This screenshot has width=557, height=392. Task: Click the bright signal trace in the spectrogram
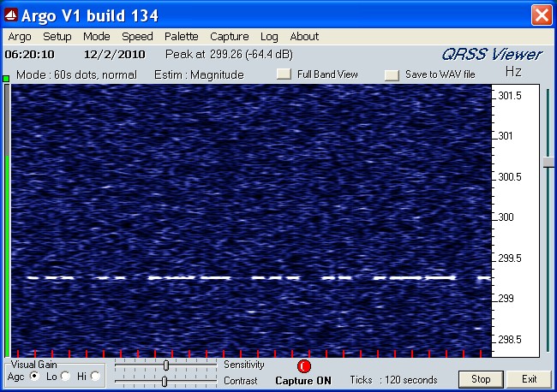pyautogui.click(x=259, y=278)
